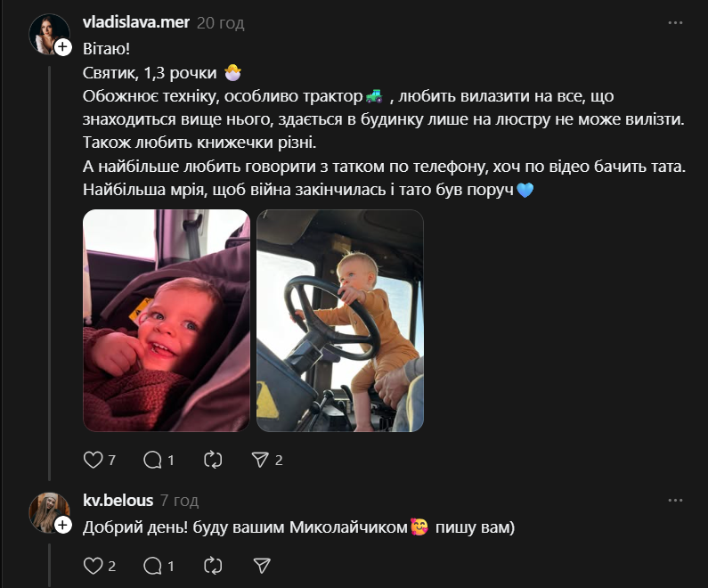Screen dimensions: 708x588
Task: Share vladislava.mer's post via send icon
Action: 260,460
